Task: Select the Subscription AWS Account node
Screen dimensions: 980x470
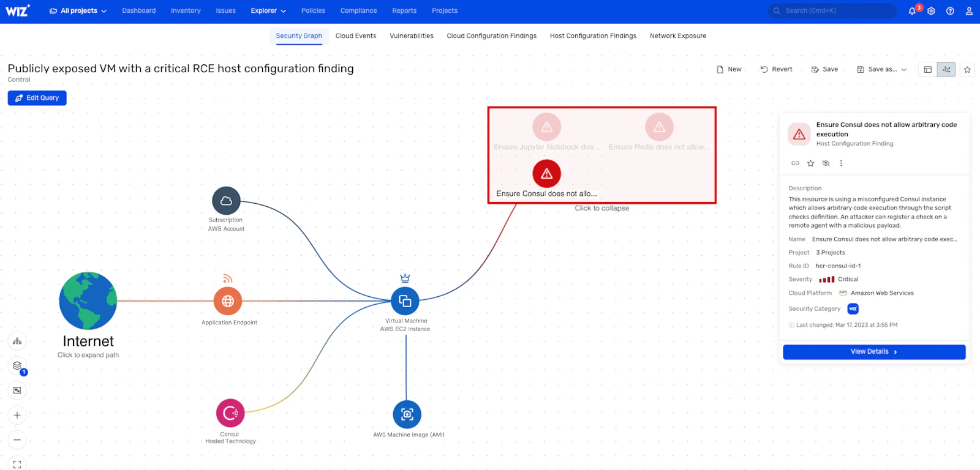Action: point(226,201)
